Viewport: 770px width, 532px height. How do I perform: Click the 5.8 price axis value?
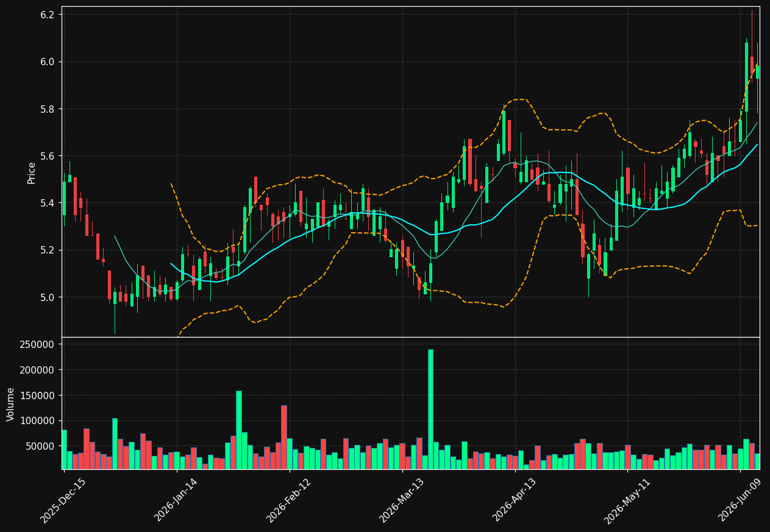click(48, 109)
